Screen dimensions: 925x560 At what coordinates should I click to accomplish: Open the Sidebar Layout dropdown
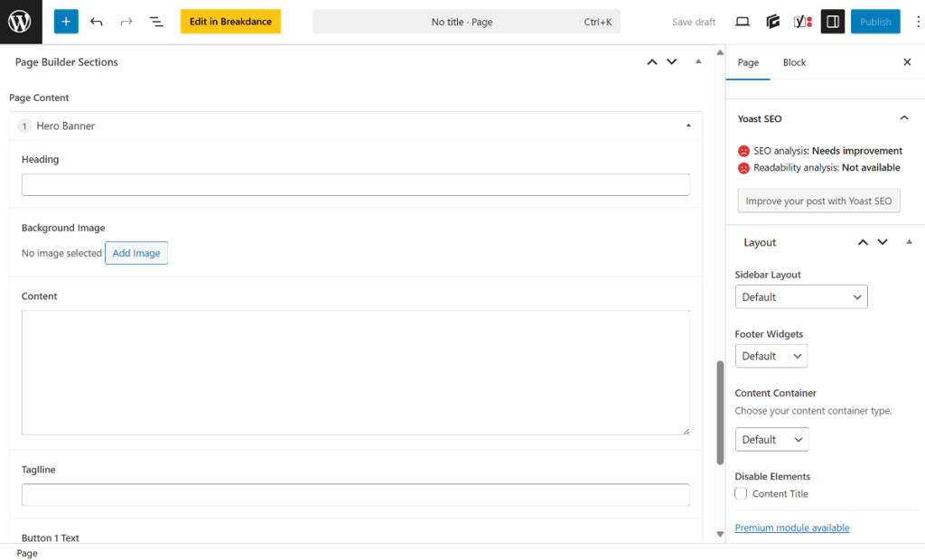[800, 296]
